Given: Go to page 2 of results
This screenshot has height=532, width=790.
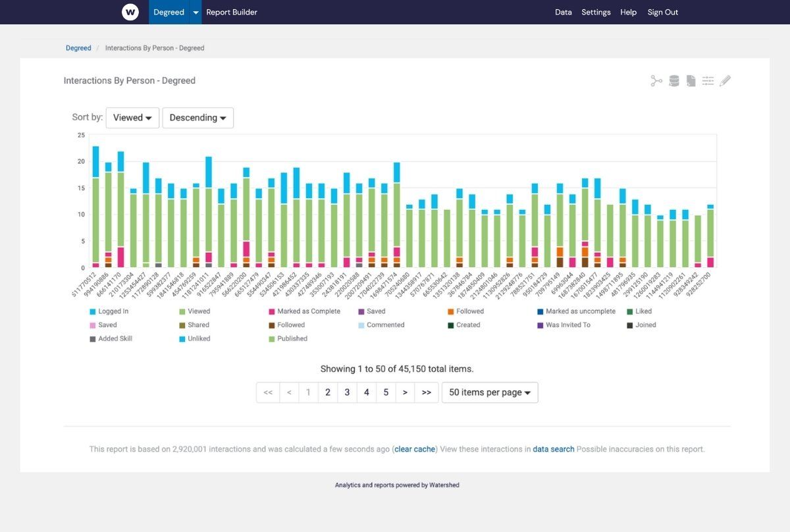Looking at the screenshot, I should tap(327, 392).
